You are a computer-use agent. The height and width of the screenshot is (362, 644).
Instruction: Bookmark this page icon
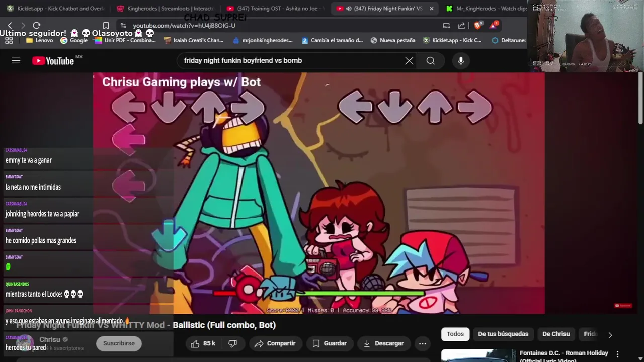pos(106,26)
